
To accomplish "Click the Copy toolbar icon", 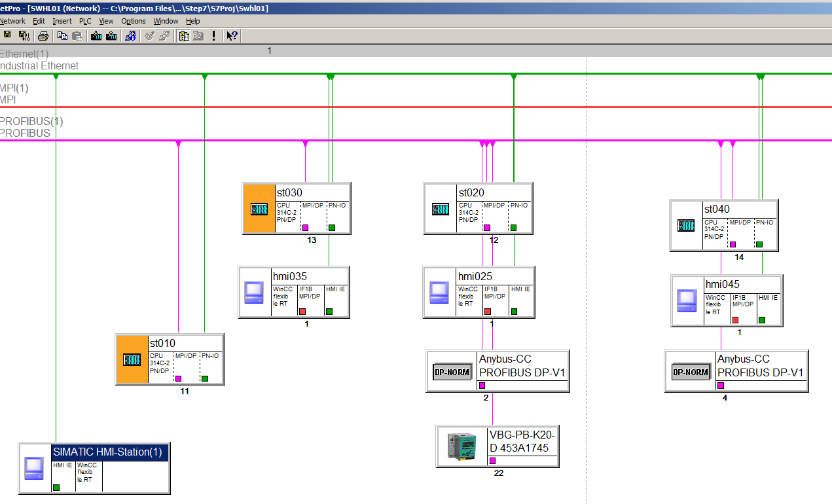I will coord(62,35).
